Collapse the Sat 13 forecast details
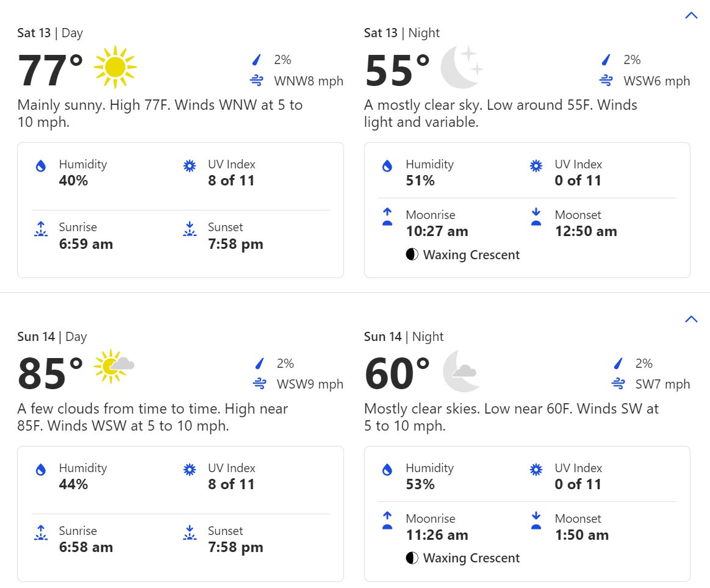Screen dimensions: 710x588 [691, 15]
